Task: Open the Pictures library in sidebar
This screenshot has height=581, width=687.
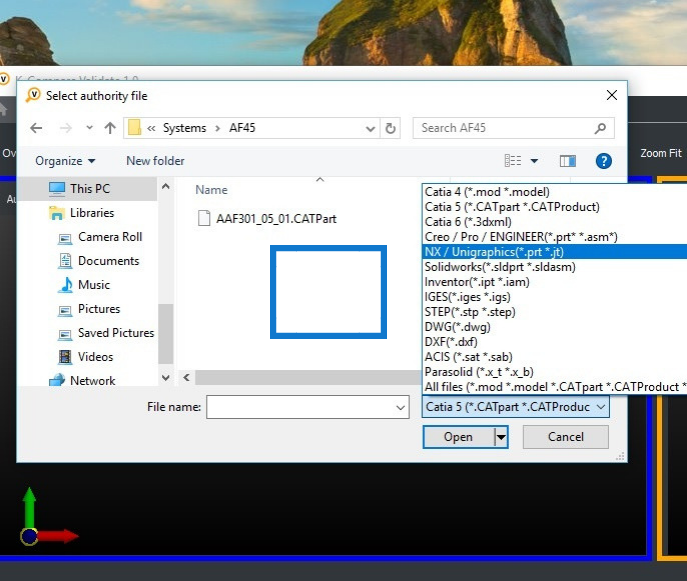Action: (99, 309)
